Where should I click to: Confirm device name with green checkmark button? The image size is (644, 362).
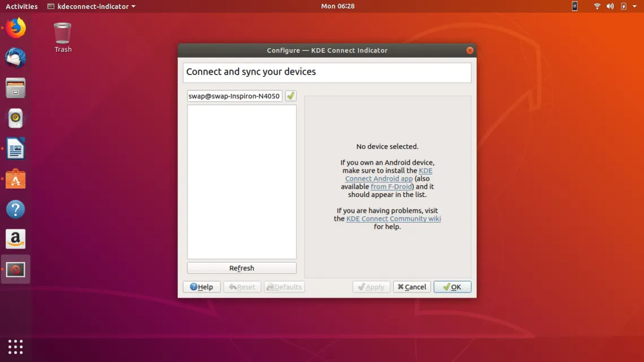pyautogui.click(x=290, y=96)
